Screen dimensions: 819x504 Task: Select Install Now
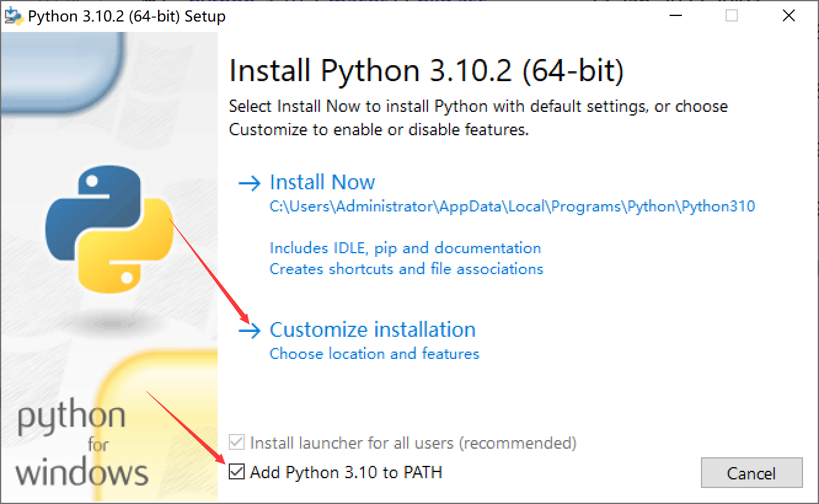pyautogui.click(x=322, y=182)
